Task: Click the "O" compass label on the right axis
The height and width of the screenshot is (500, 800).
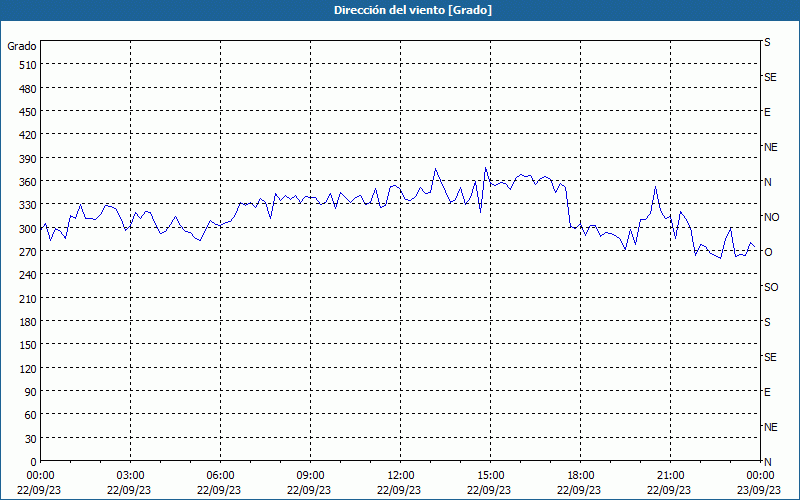Action: pos(768,252)
